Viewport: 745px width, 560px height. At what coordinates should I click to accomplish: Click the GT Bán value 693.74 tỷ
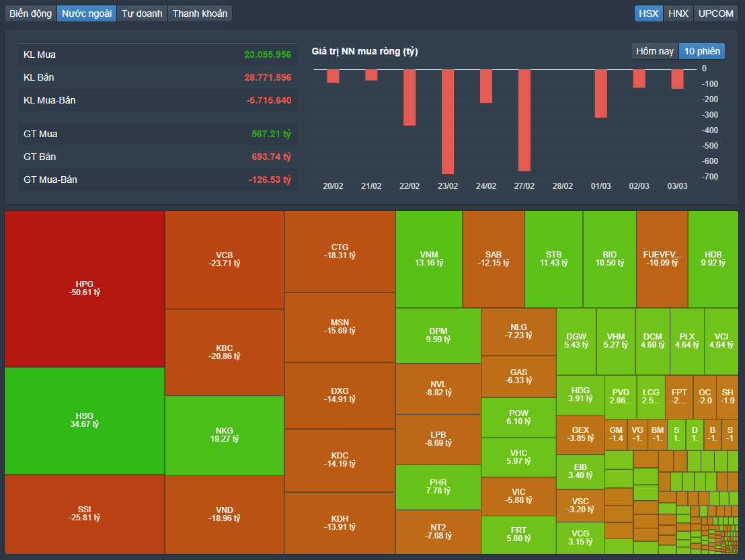click(271, 157)
